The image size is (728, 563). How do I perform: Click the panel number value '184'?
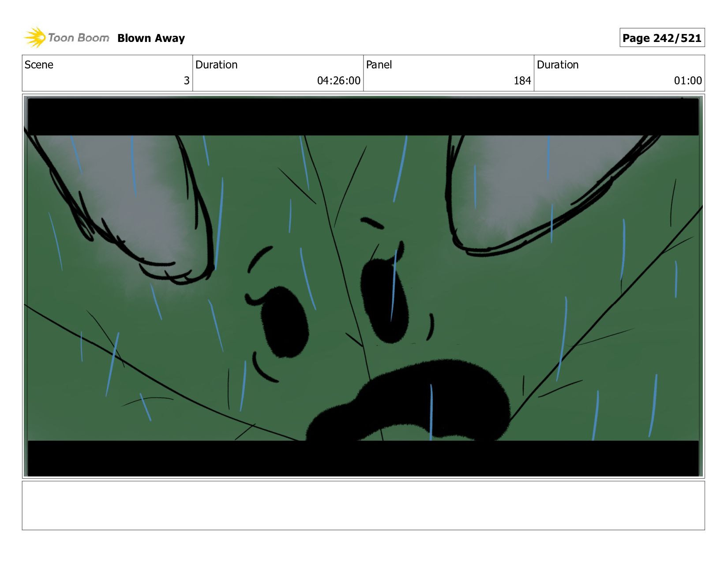pyautogui.click(x=522, y=81)
